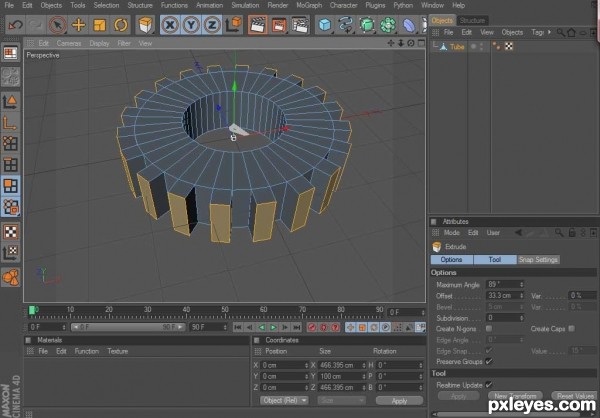
Task: Switch to Points mode
Action: click(x=11, y=144)
